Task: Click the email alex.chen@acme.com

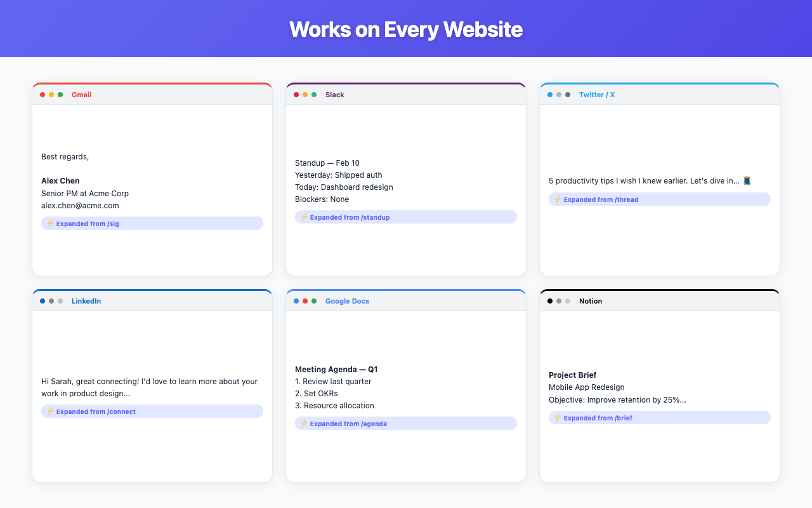Action: (80, 206)
